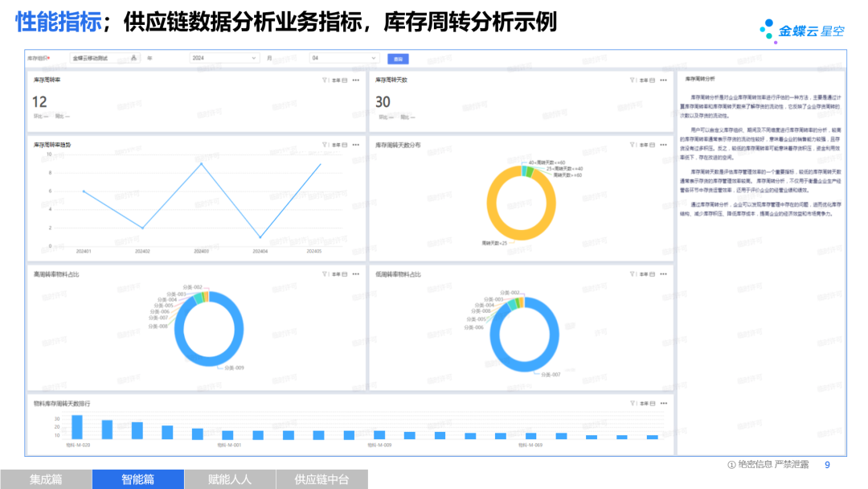Screen dimensions: 868x489
Task: Open the more menu on 库存周转天数分布 chart
Action: click(664, 145)
